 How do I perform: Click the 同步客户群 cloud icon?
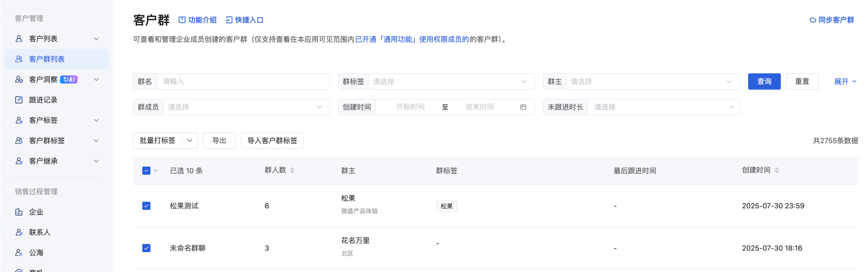(813, 20)
